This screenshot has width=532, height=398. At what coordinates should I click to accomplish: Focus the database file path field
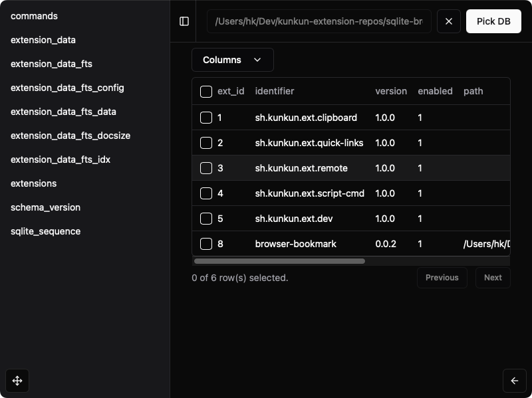click(319, 21)
